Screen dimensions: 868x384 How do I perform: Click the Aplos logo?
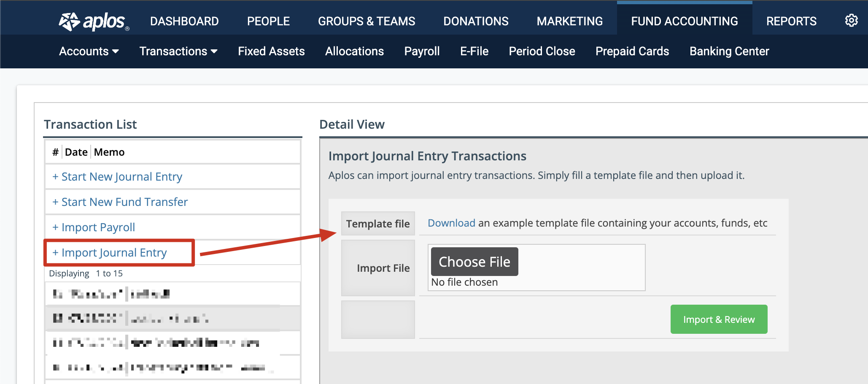click(94, 21)
